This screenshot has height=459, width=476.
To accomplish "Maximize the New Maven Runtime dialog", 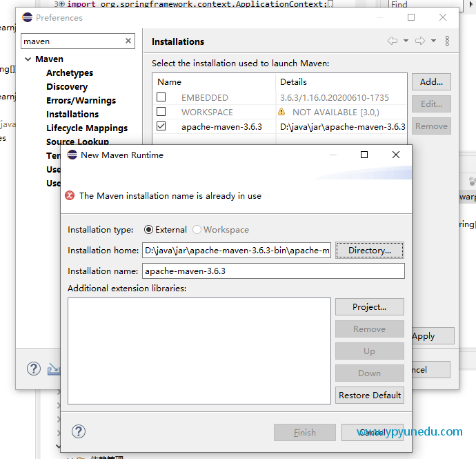I will tap(364, 155).
